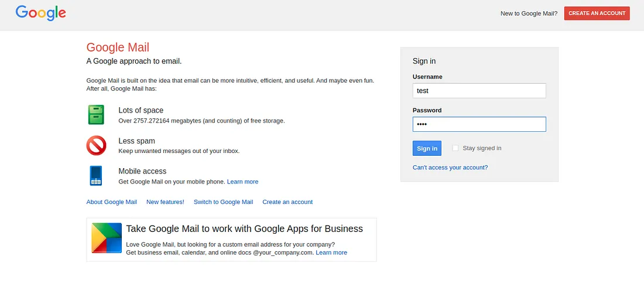This screenshot has height=297, width=644.
Task: Click the red no-spam prohibition icon
Action: click(96, 145)
